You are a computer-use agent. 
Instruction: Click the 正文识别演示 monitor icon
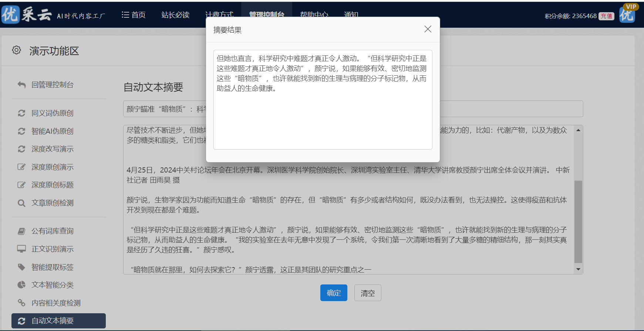tap(21, 249)
